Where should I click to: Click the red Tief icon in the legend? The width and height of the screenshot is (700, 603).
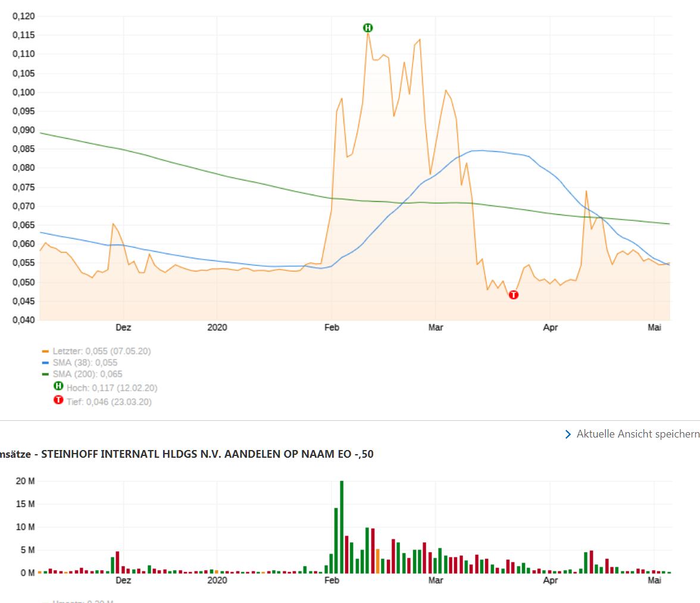(58, 400)
